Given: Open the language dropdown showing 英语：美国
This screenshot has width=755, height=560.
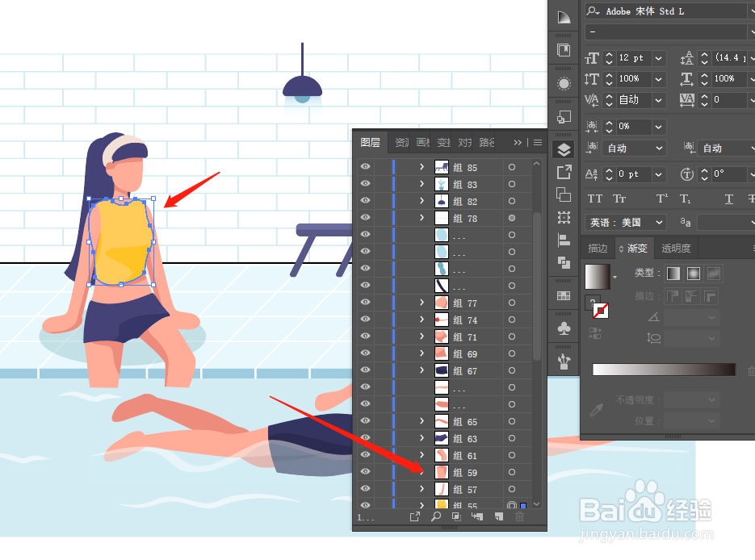Looking at the screenshot, I should (624, 222).
